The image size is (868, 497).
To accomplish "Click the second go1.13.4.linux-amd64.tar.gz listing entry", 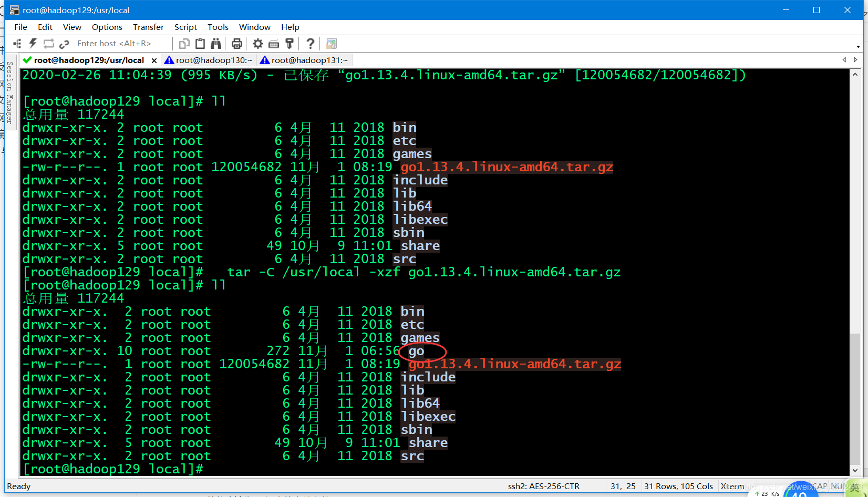I will (x=515, y=364).
